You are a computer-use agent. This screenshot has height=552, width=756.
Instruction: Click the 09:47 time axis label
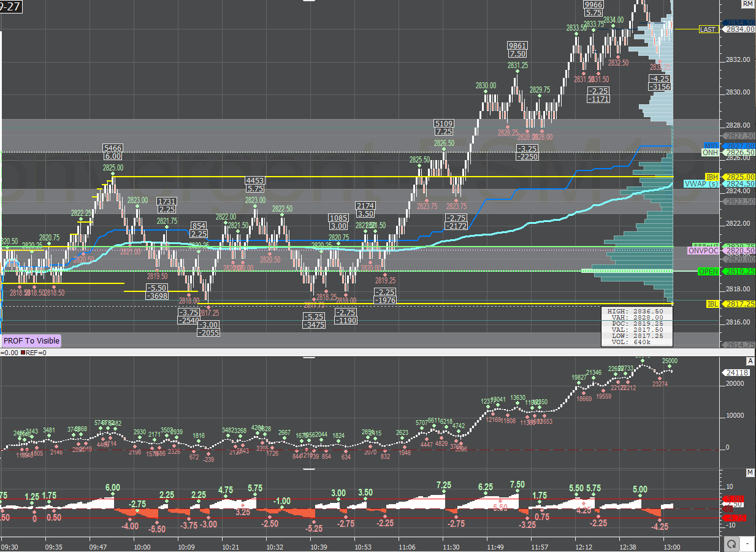click(99, 546)
